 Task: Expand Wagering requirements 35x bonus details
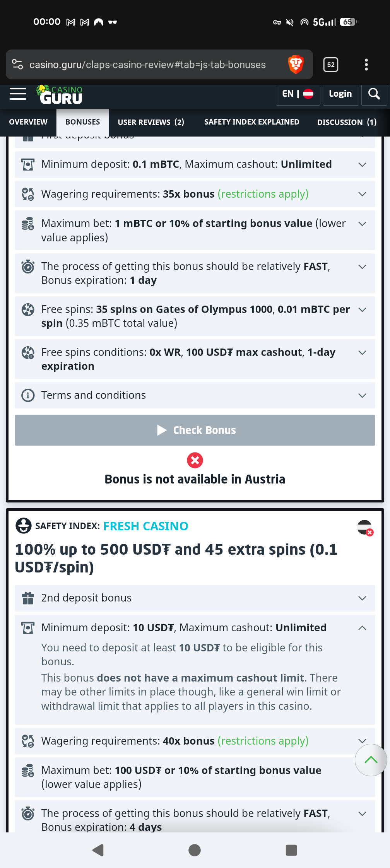point(362,194)
